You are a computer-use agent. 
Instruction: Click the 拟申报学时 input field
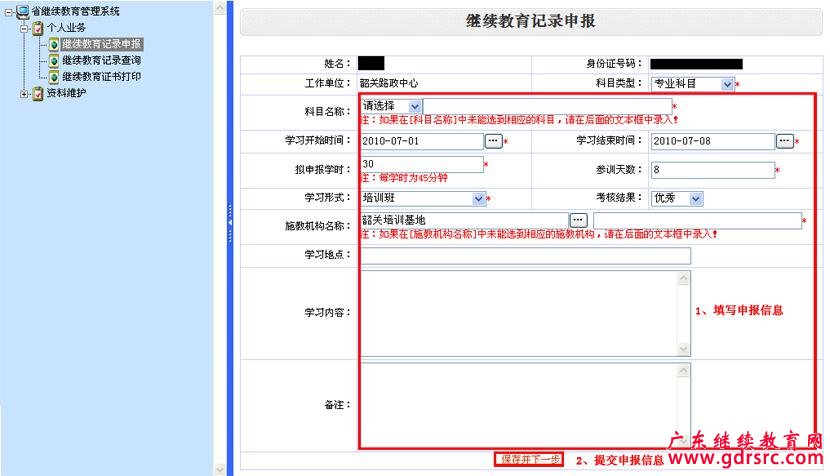(422, 164)
